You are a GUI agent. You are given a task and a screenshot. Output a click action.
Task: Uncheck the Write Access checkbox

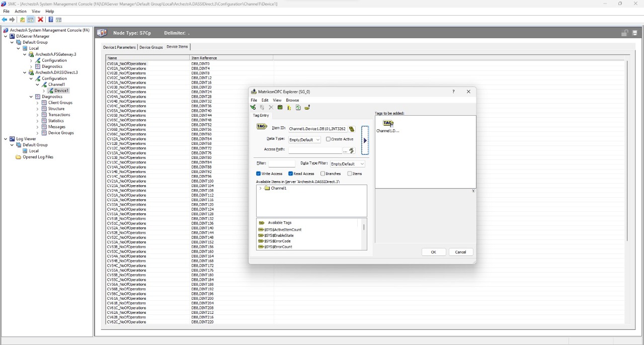click(x=259, y=174)
